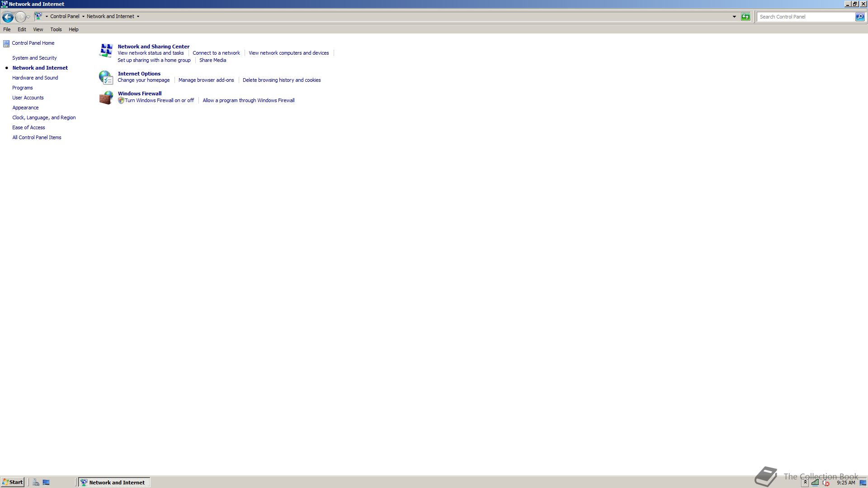
Task: Open the File menu
Action: click(7, 29)
